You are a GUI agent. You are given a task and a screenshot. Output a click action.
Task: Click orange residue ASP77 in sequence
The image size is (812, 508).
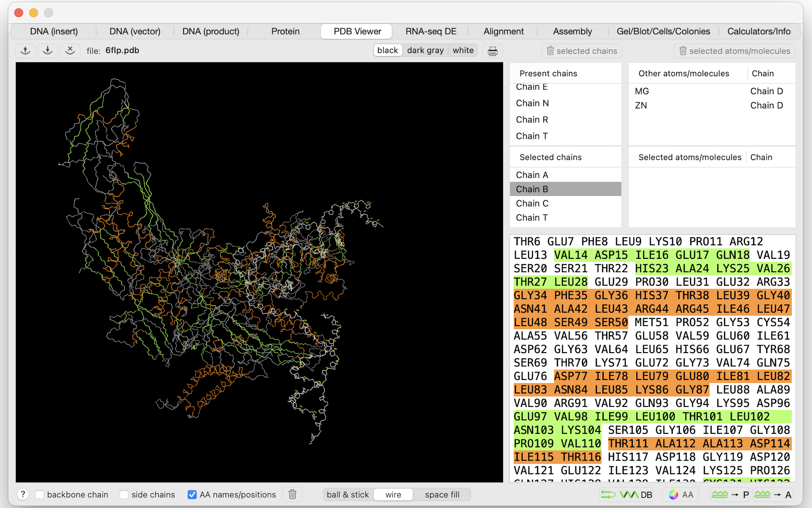(x=571, y=376)
